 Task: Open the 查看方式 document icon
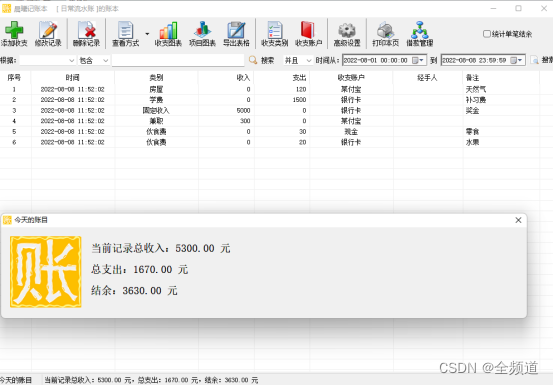click(125, 30)
